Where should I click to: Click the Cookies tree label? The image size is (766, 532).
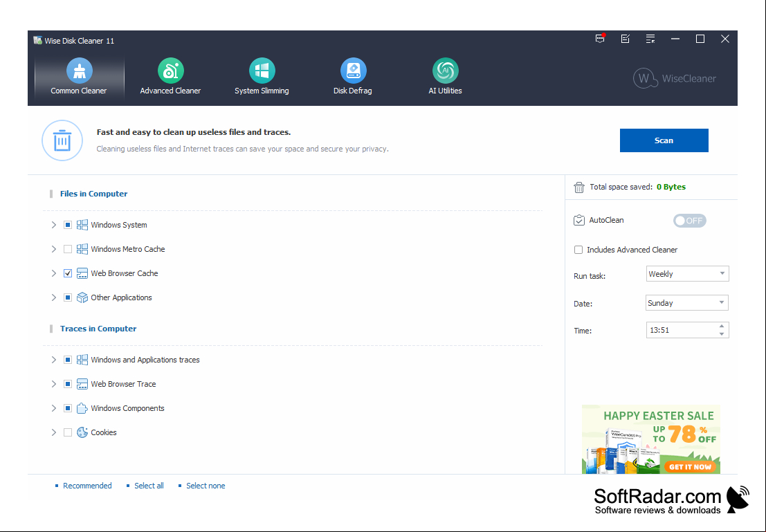104,432
